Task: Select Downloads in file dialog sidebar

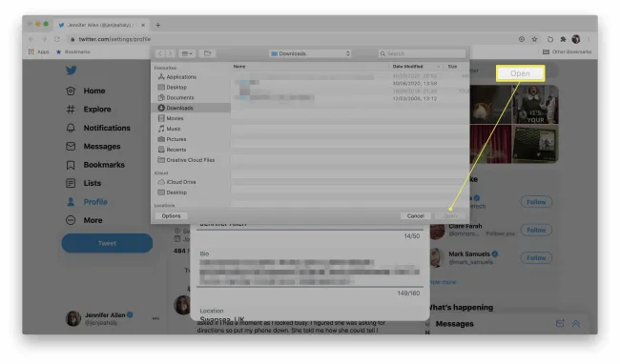Action: 191,108
